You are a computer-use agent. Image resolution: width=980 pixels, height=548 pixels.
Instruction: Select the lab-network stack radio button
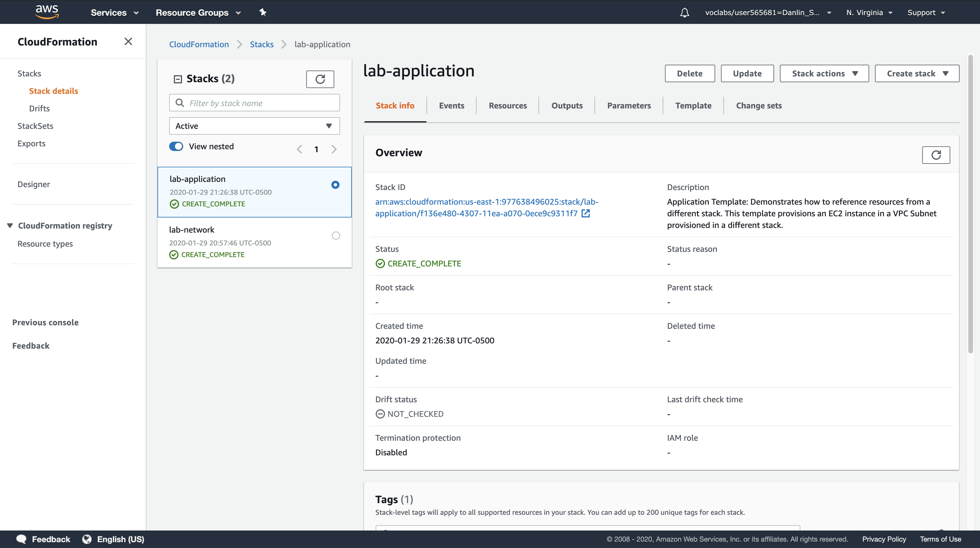click(x=335, y=236)
